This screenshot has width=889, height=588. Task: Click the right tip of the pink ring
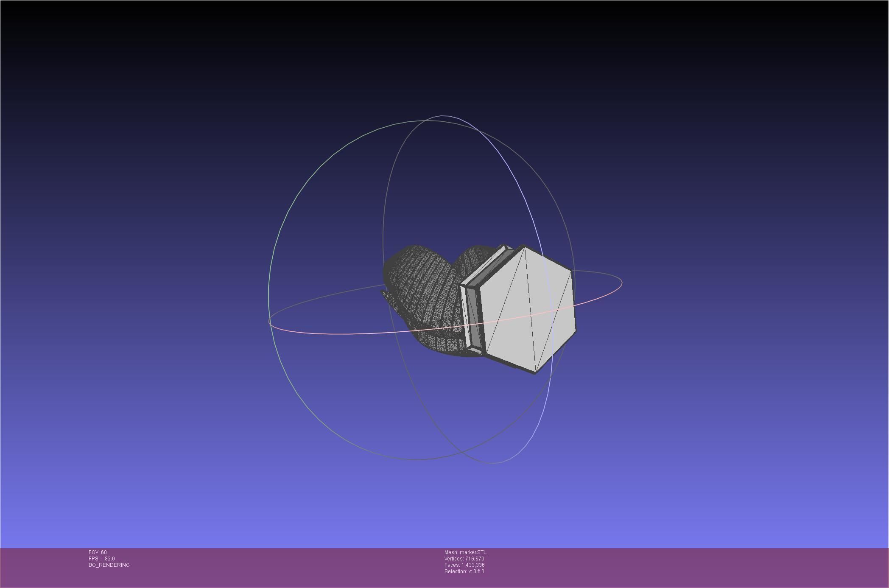pos(621,283)
